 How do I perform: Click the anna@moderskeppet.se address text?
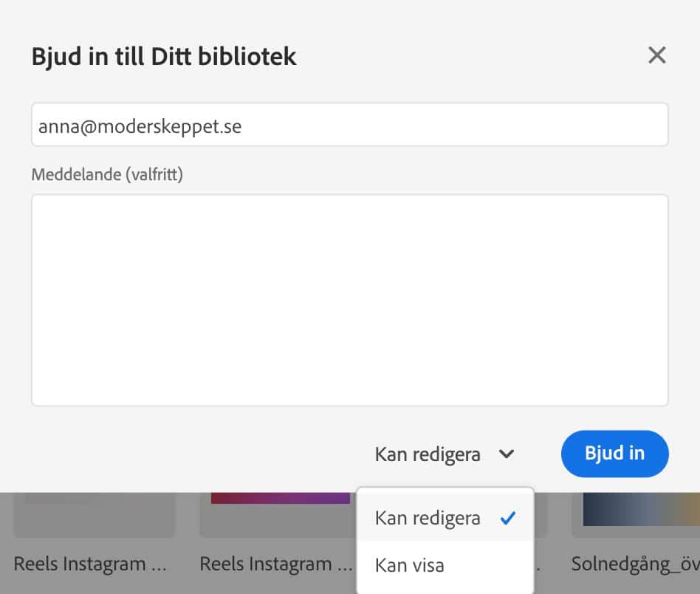[x=140, y=126]
